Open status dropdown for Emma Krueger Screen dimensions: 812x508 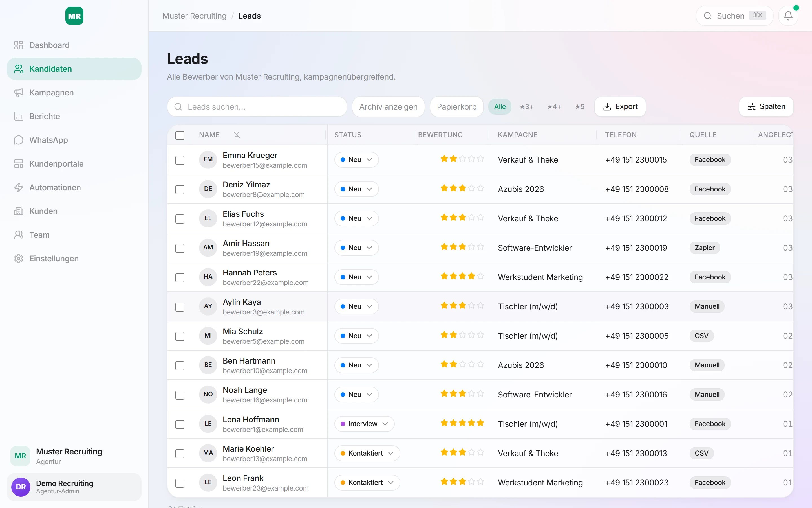click(x=356, y=159)
